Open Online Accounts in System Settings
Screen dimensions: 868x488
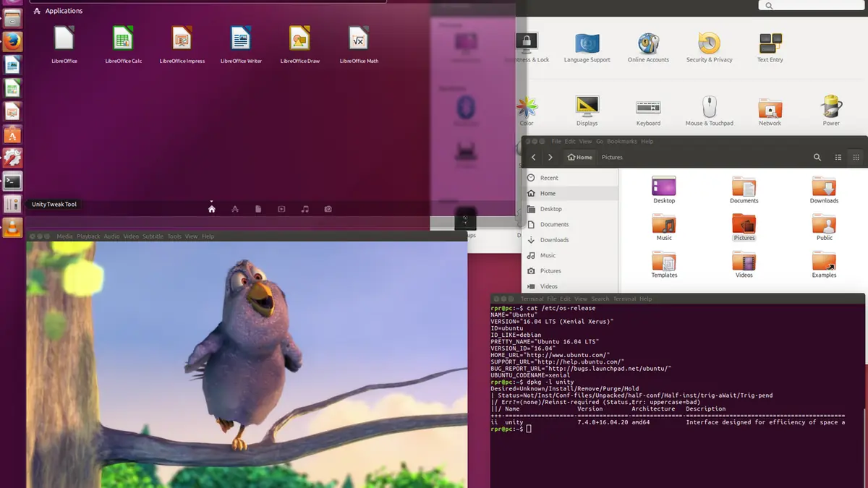click(648, 47)
